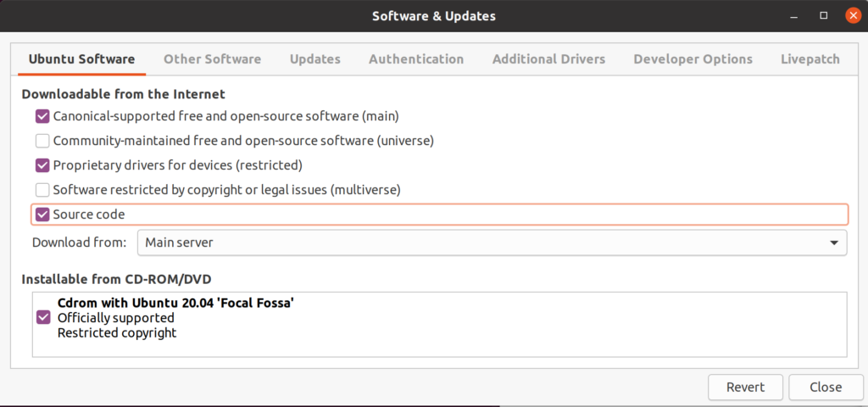Open the Developer Options tab
This screenshot has width=868, height=407.
pyautogui.click(x=693, y=59)
